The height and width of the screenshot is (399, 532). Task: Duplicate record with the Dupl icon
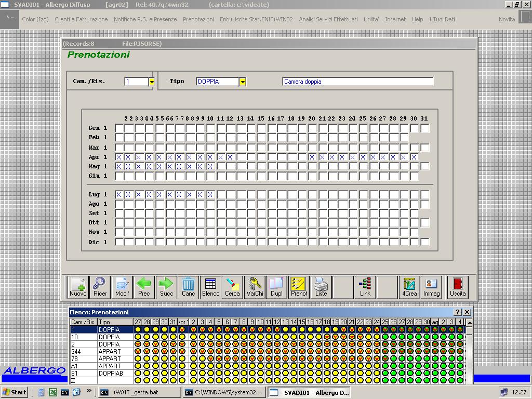(x=276, y=287)
